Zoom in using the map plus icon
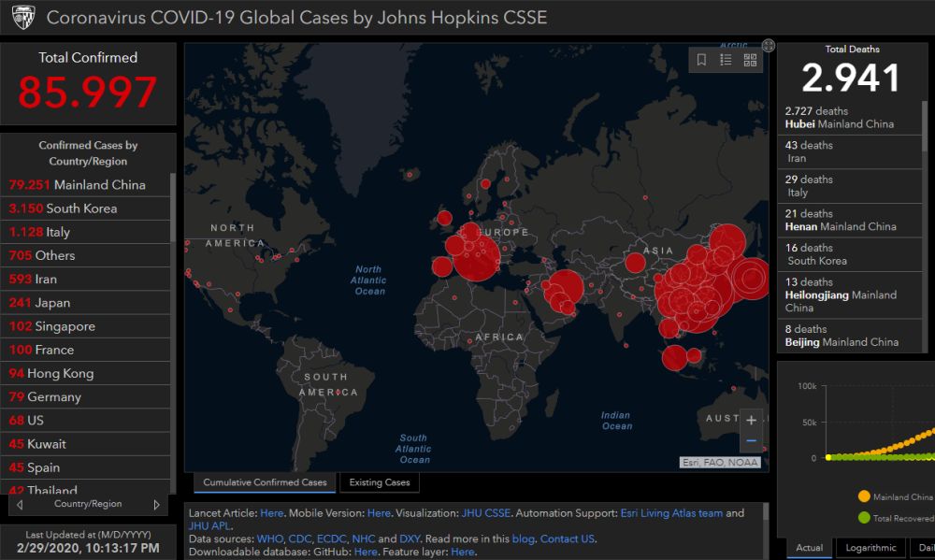Viewport: 935px width, 560px height. click(751, 419)
